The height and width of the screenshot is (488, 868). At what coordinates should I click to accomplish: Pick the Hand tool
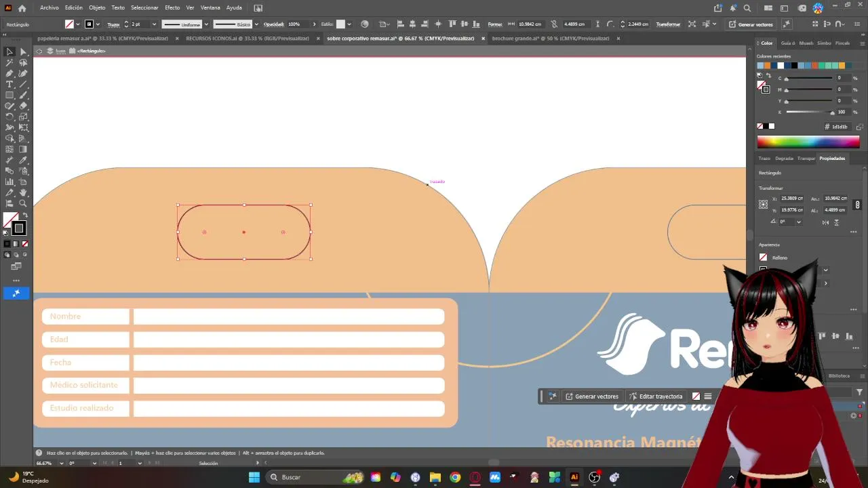click(23, 192)
